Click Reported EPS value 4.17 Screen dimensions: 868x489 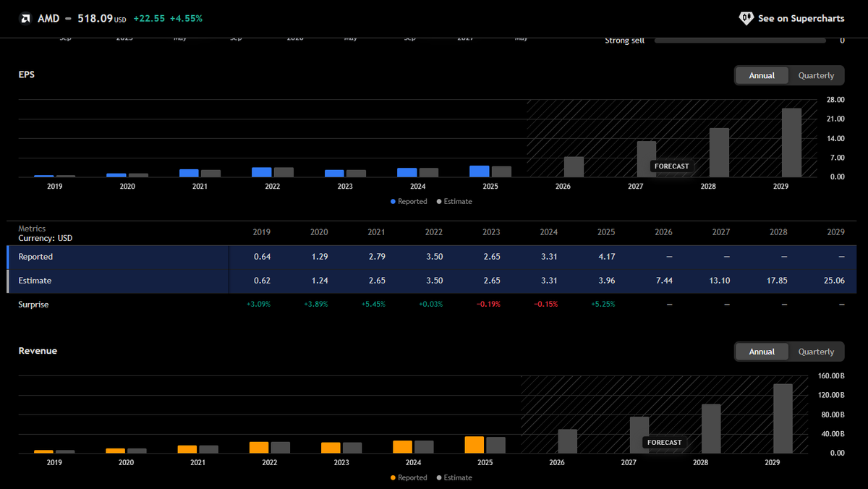tap(606, 257)
